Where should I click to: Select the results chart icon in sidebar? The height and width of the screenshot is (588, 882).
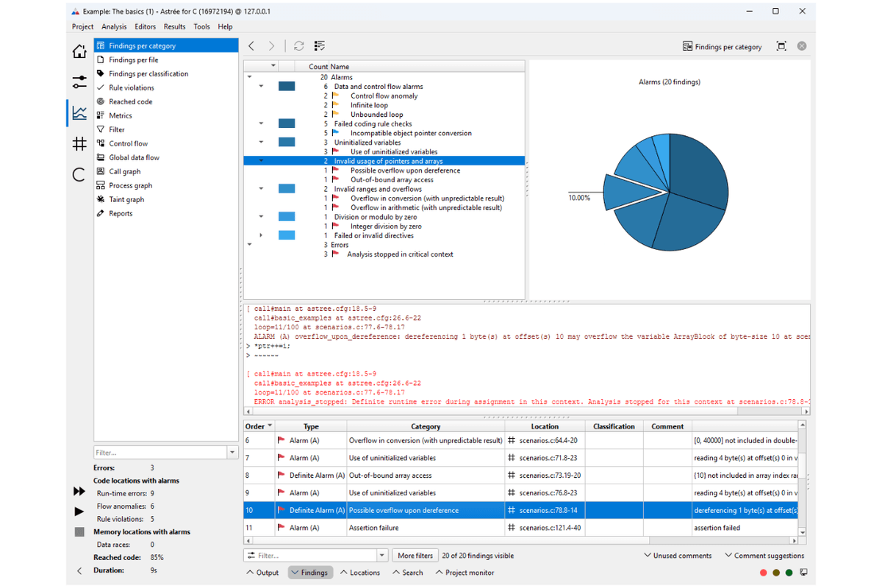79,112
